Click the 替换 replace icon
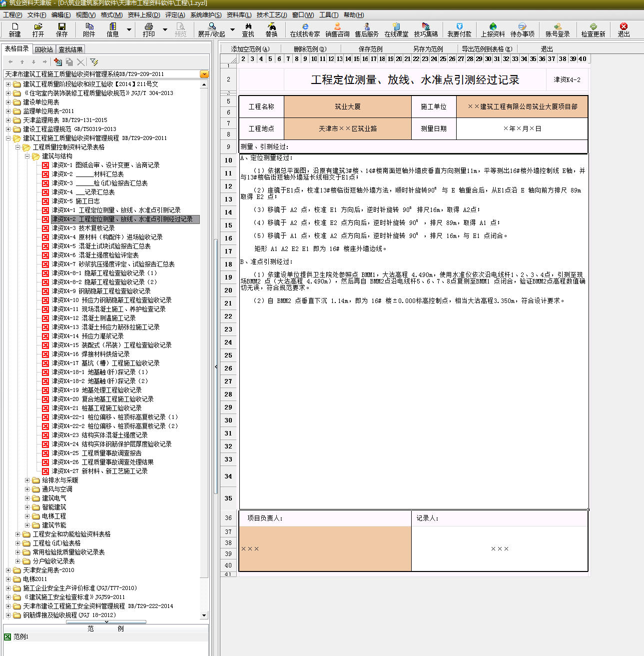 click(x=272, y=29)
